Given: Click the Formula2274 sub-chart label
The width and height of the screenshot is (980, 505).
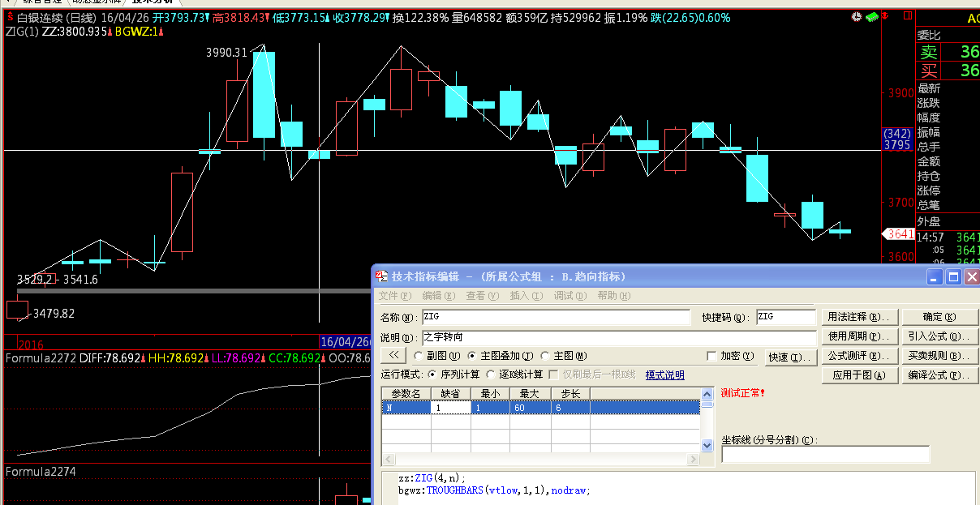Looking at the screenshot, I should click(41, 471).
